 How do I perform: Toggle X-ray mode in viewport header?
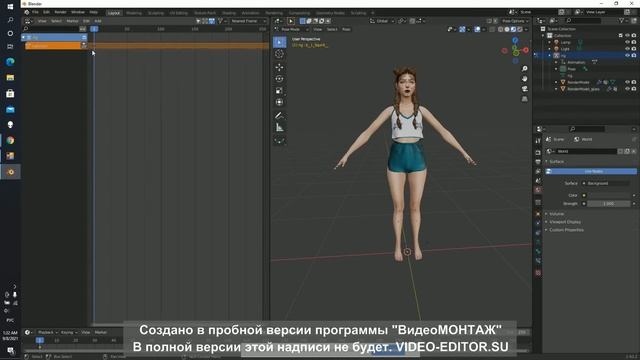click(x=492, y=29)
